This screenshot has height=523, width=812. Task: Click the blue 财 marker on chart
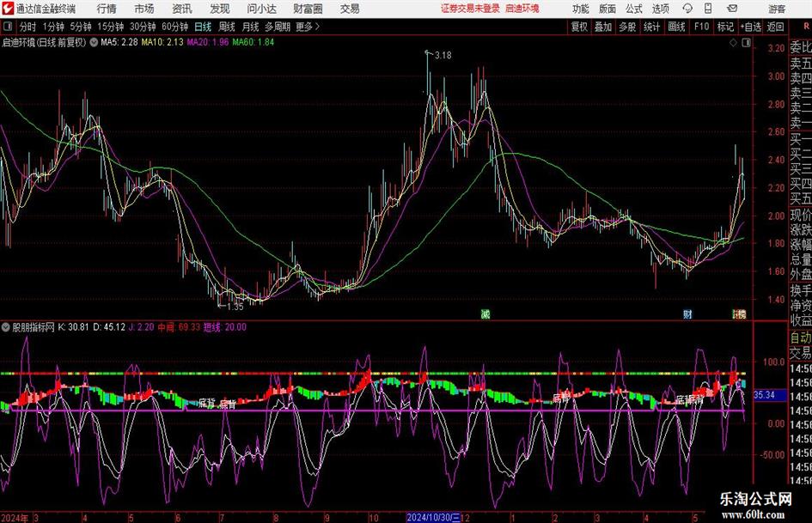[687, 314]
